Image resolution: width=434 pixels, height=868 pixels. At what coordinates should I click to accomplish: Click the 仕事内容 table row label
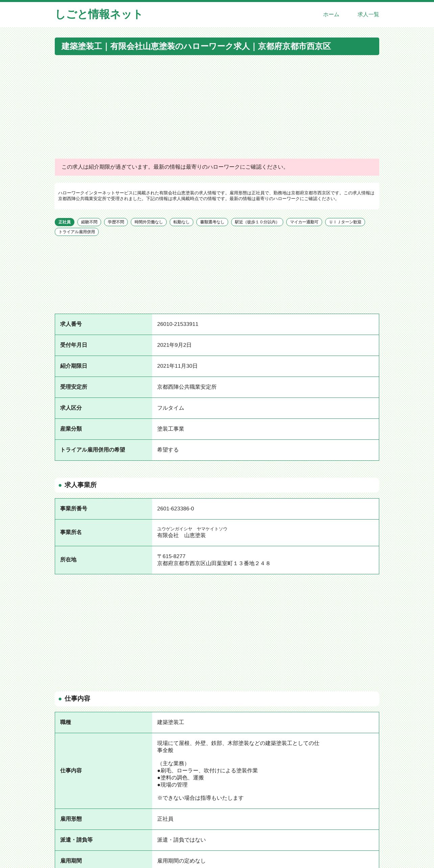pos(71,771)
